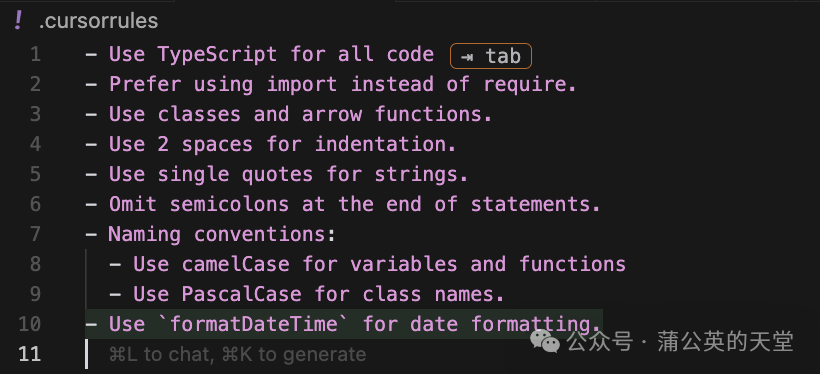This screenshot has height=374, width=820.
Task: Click the word TypeScript on line 1
Action: pos(218,54)
